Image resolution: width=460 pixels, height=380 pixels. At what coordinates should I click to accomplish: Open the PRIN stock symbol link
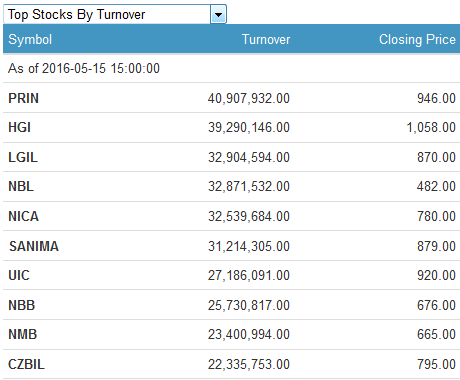[x=23, y=98]
